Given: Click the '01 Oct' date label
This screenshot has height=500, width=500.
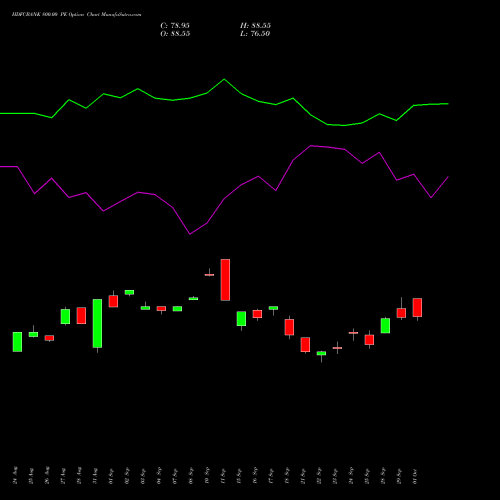Looking at the screenshot, I should (415, 476).
